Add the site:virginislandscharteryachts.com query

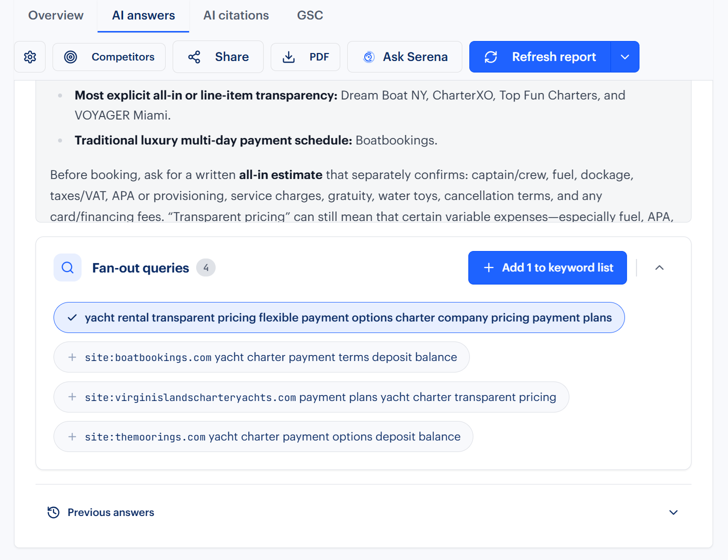[311, 397]
